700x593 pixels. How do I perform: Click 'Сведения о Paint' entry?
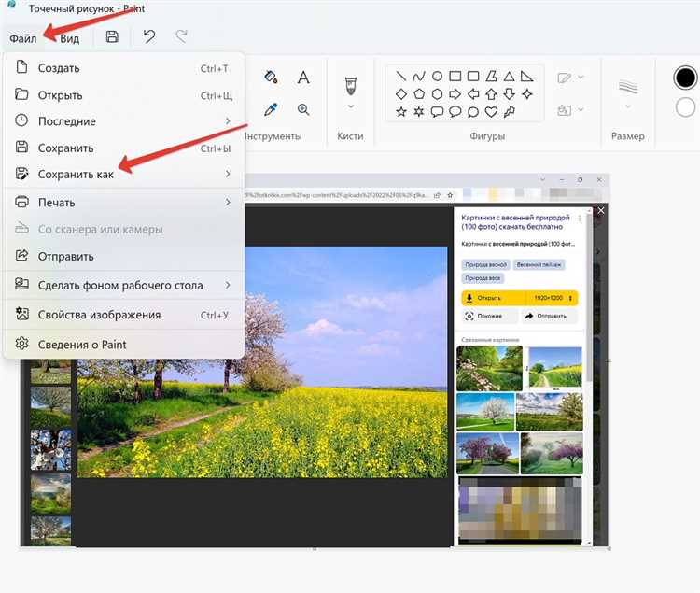tap(82, 345)
